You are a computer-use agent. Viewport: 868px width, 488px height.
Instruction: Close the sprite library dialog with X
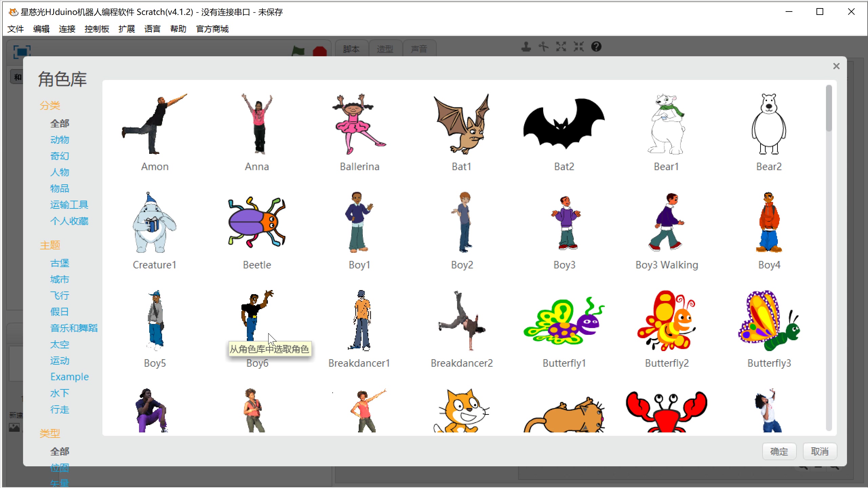(836, 66)
